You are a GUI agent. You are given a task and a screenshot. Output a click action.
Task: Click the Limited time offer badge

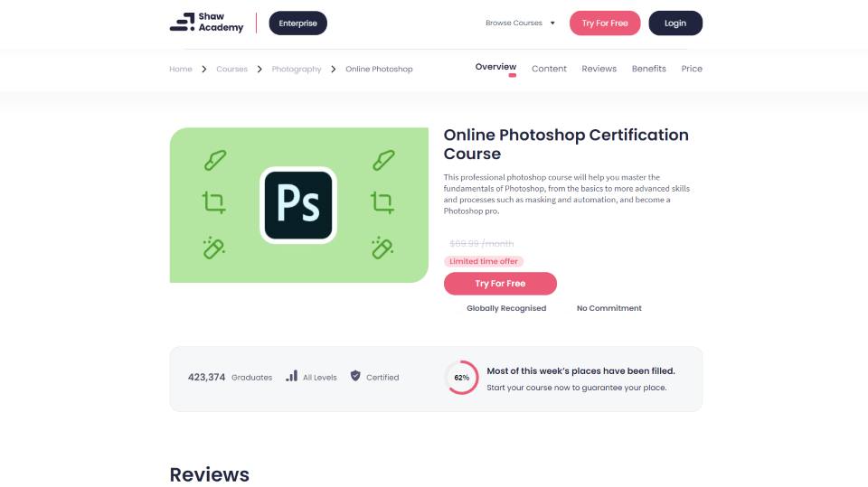[x=483, y=261]
